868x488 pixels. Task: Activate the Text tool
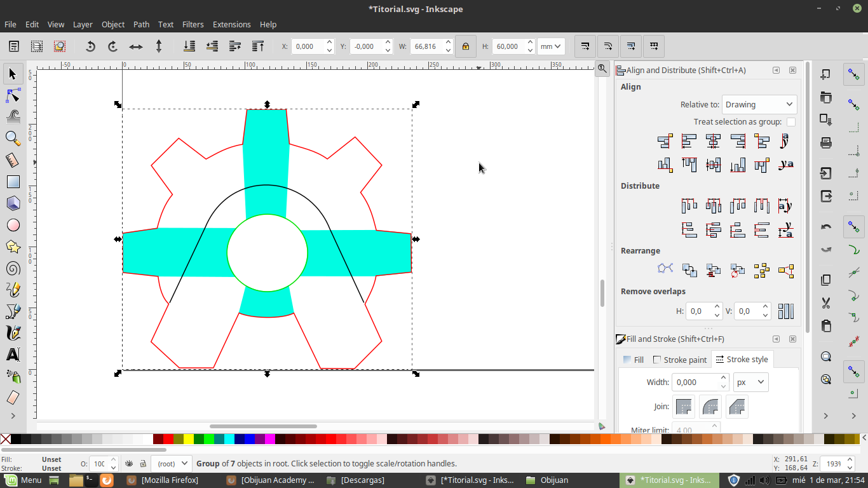point(13,355)
